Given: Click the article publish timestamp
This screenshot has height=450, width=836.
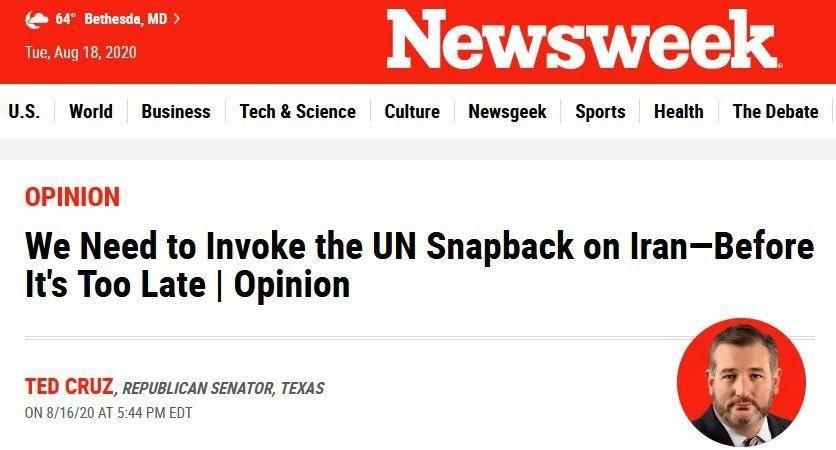Looking at the screenshot, I should [108, 412].
